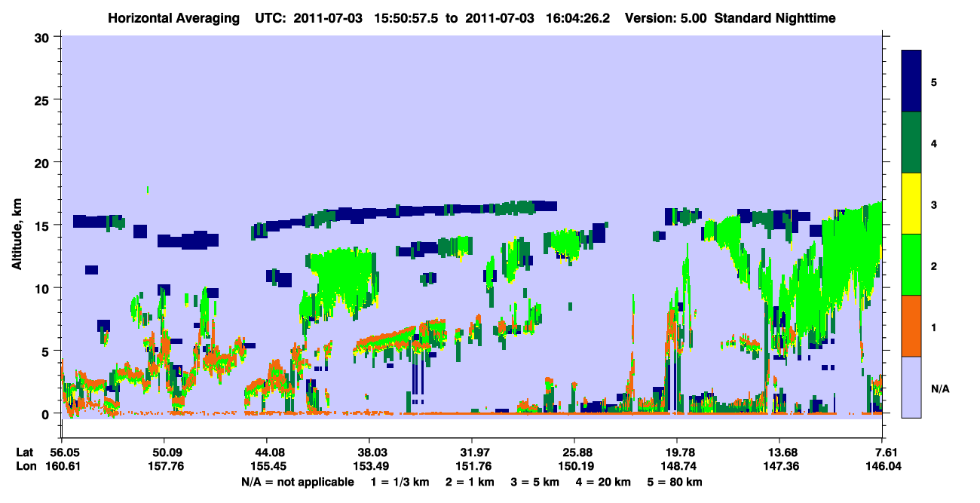
Task: Click the 'Lat' row label
Action: (25, 452)
